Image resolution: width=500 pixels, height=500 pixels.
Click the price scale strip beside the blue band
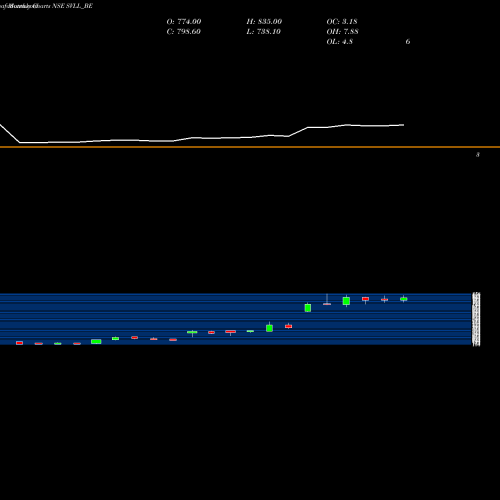[476, 319]
